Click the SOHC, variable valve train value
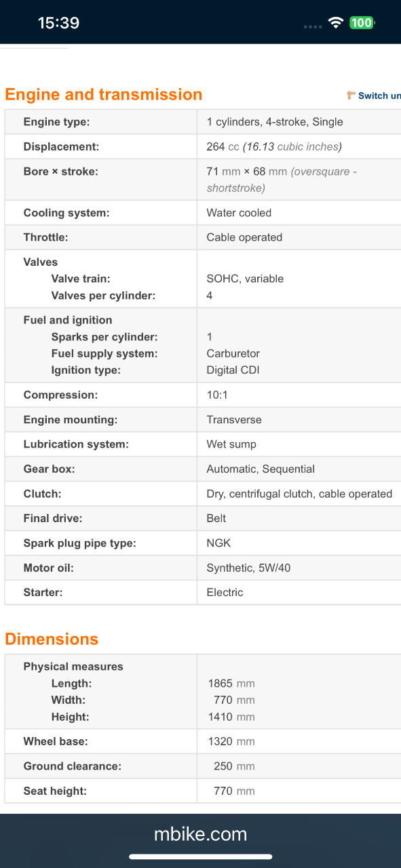Image resolution: width=401 pixels, height=868 pixels. tap(245, 279)
